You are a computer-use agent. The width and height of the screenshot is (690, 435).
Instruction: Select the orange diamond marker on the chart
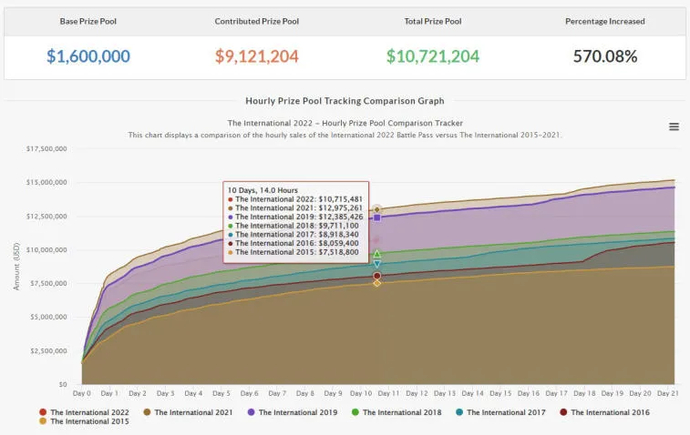tap(377, 284)
